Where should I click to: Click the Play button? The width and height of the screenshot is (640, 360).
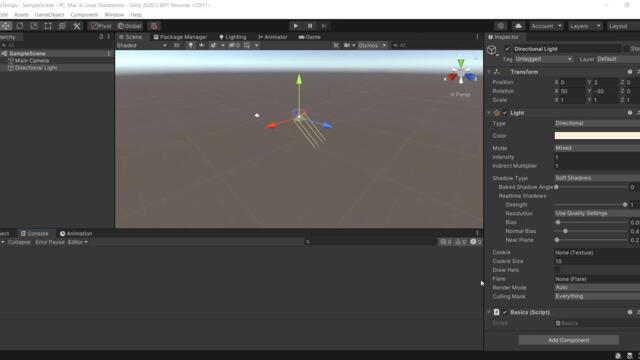296,26
